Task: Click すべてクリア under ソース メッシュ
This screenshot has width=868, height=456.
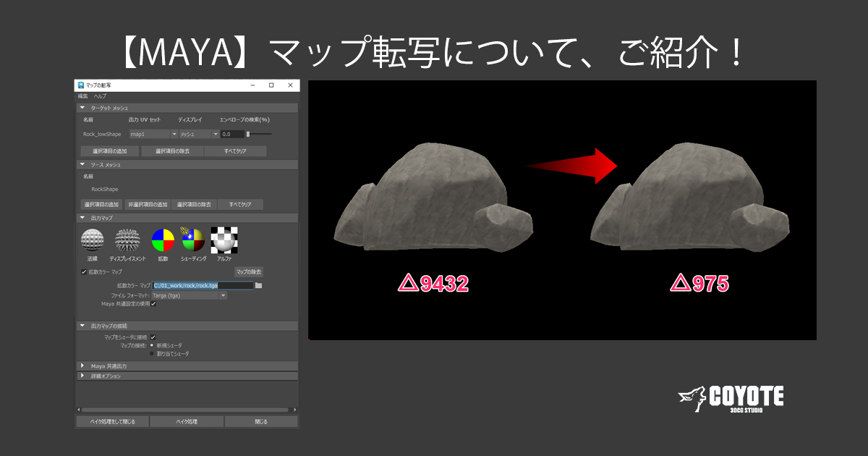Action: coord(240,205)
